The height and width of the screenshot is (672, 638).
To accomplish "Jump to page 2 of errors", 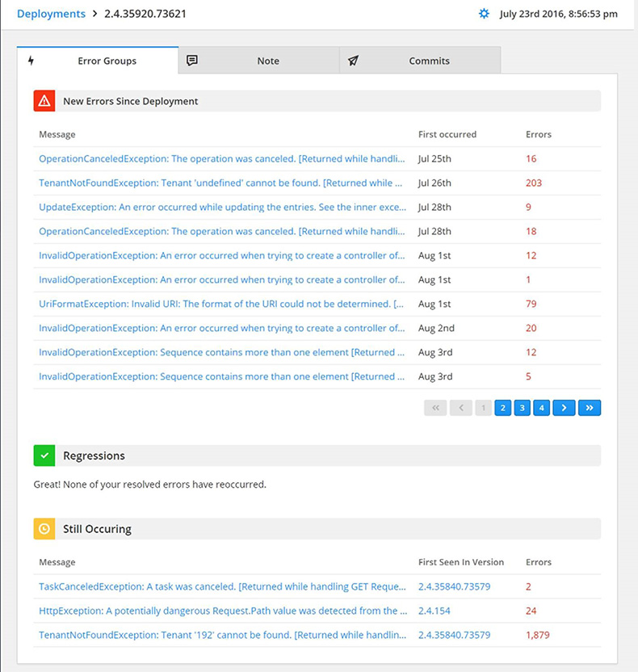I will pyautogui.click(x=502, y=408).
